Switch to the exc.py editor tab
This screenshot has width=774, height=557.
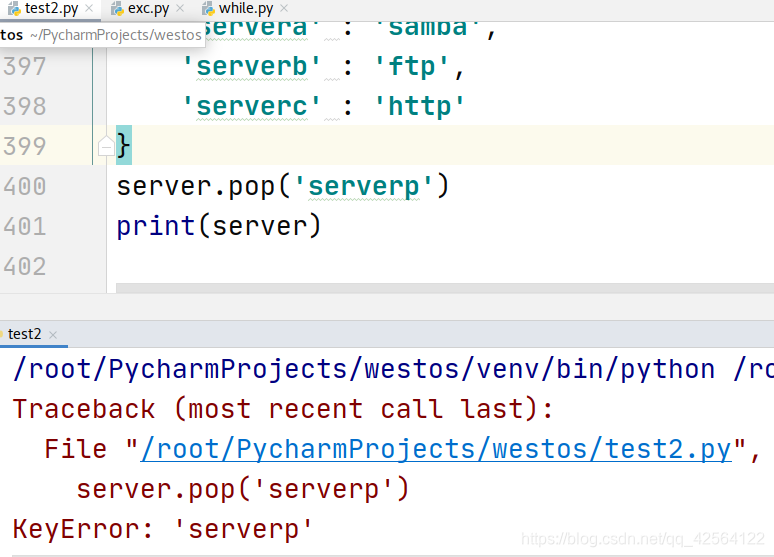point(147,8)
